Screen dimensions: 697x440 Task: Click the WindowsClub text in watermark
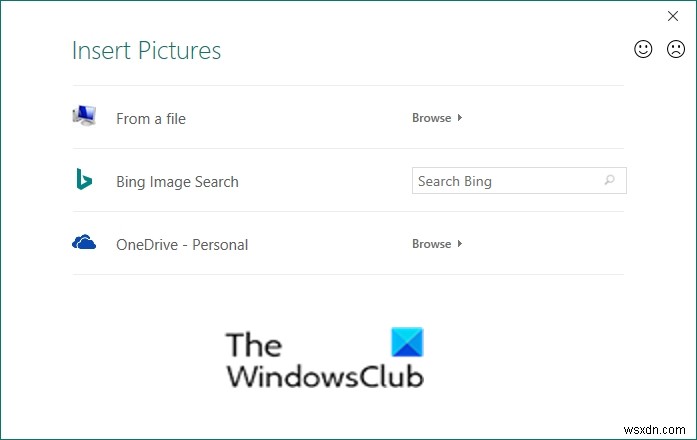coord(325,375)
